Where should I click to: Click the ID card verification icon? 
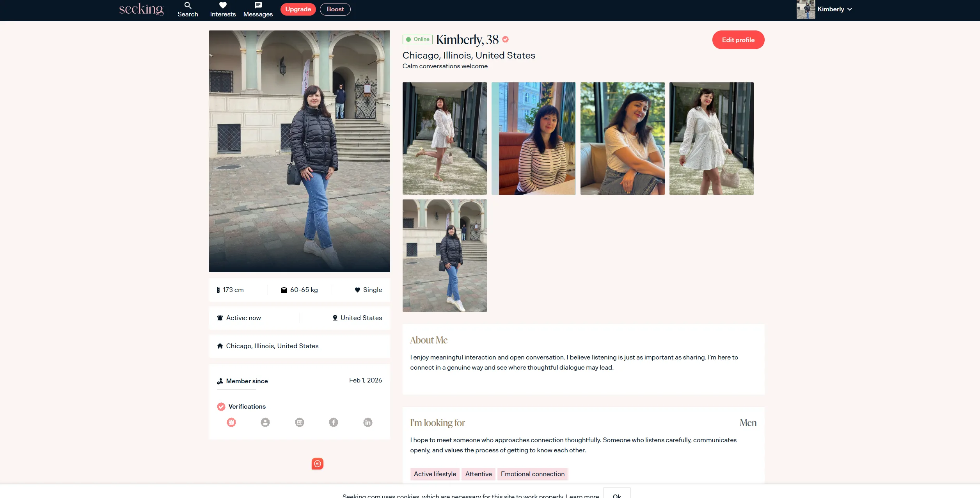pyautogui.click(x=300, y=422)
